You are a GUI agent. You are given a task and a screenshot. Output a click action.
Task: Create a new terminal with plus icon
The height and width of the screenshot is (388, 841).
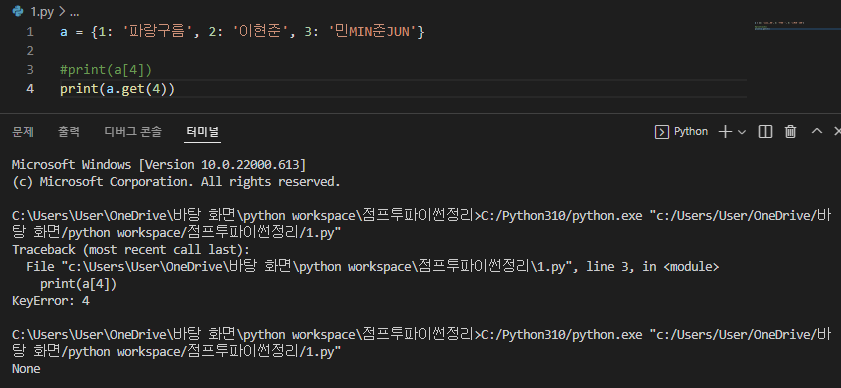coord(725,132)
